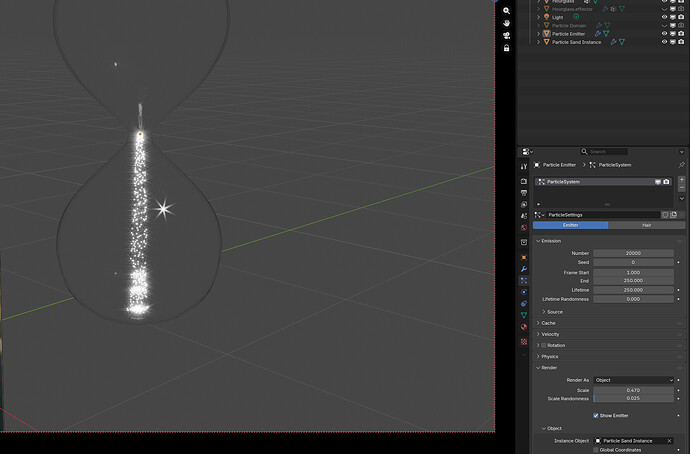Clear the Instance Object field
Viewport: 690px width, 454px height.
(x=669, y=440)
